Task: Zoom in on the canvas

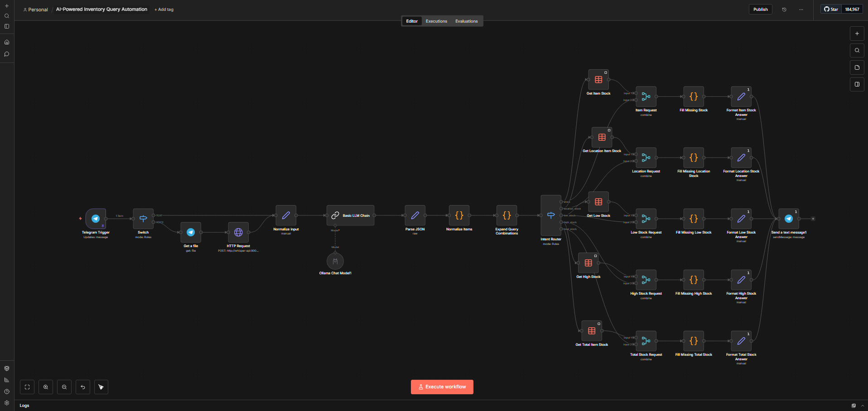Action: click(46, 387)
